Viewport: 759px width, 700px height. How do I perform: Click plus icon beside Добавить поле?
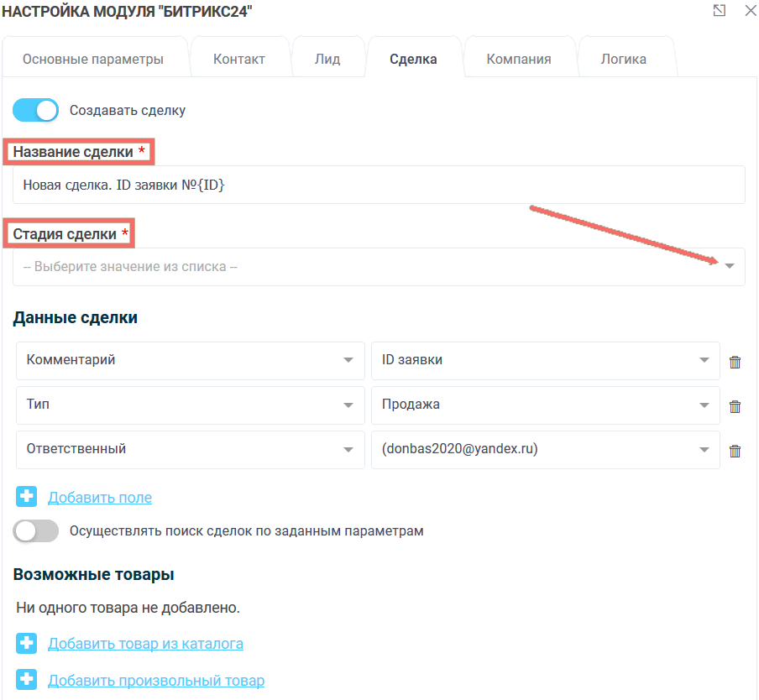pos(27,497)
